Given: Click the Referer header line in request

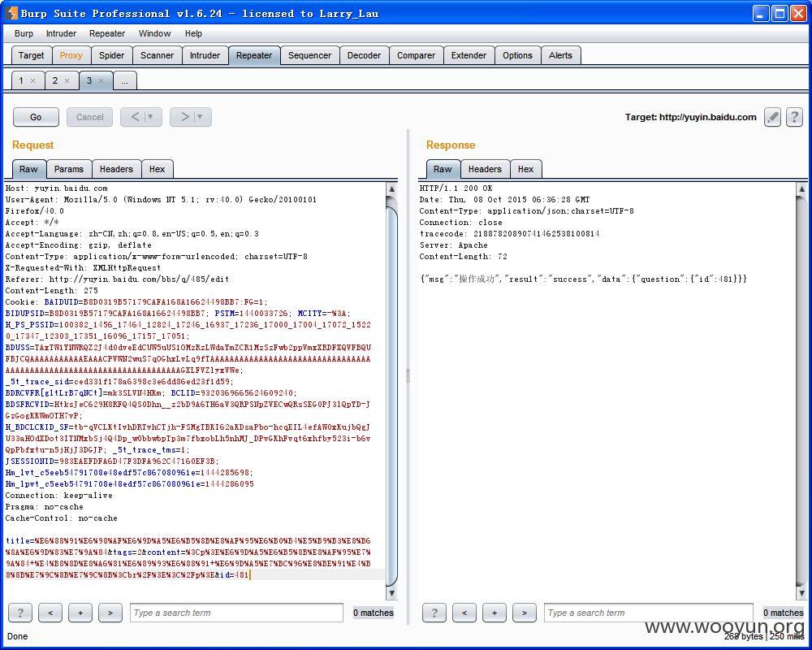Looking at the screenshot, I should [117, 279].
